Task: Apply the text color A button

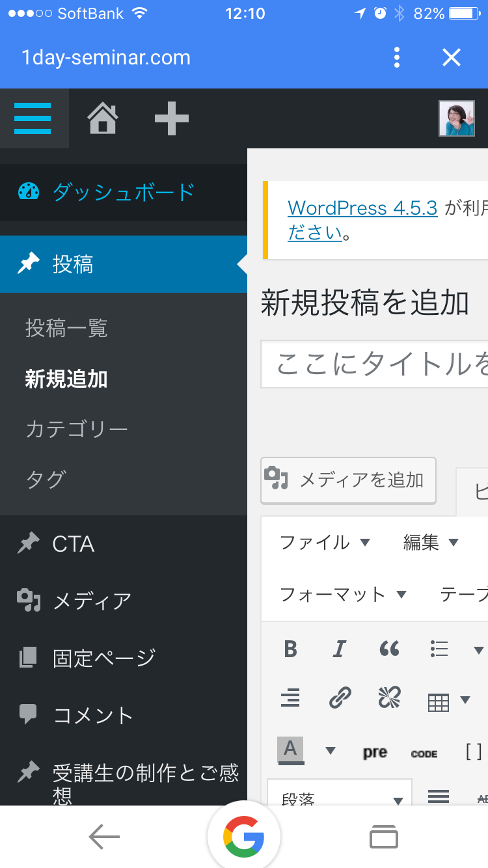Action: pos(290,750)
